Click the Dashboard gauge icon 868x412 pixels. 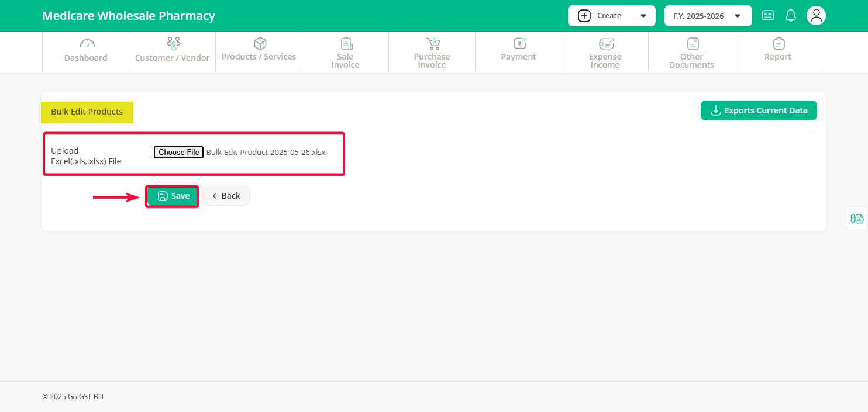click(87, 43)
